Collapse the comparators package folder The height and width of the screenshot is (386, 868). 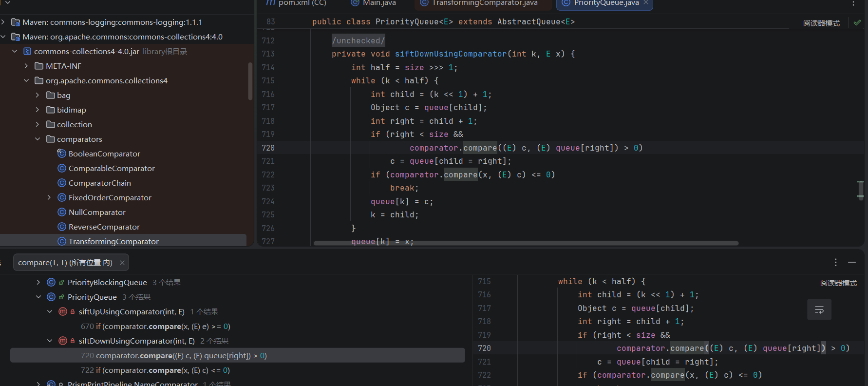click(x=38, y=139)
